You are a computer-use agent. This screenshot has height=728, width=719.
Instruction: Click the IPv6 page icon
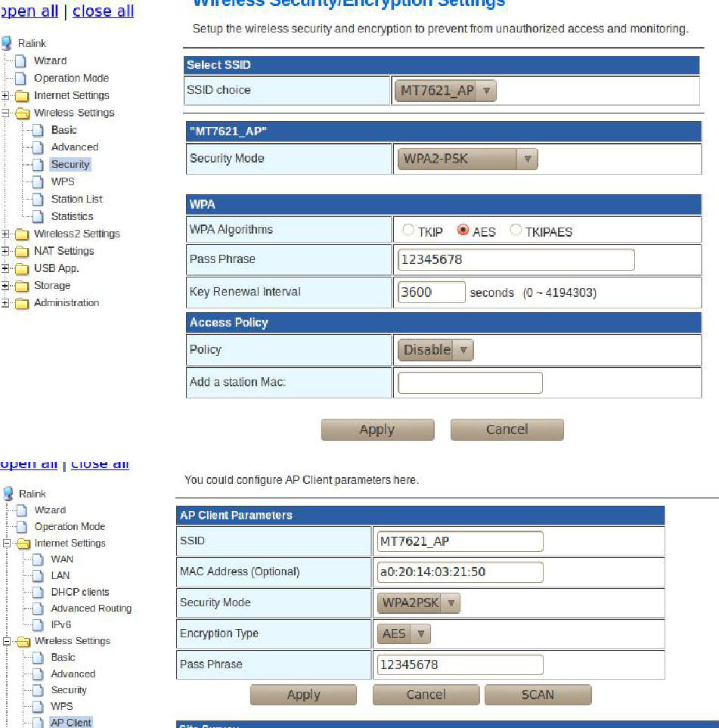pos(39,625)
